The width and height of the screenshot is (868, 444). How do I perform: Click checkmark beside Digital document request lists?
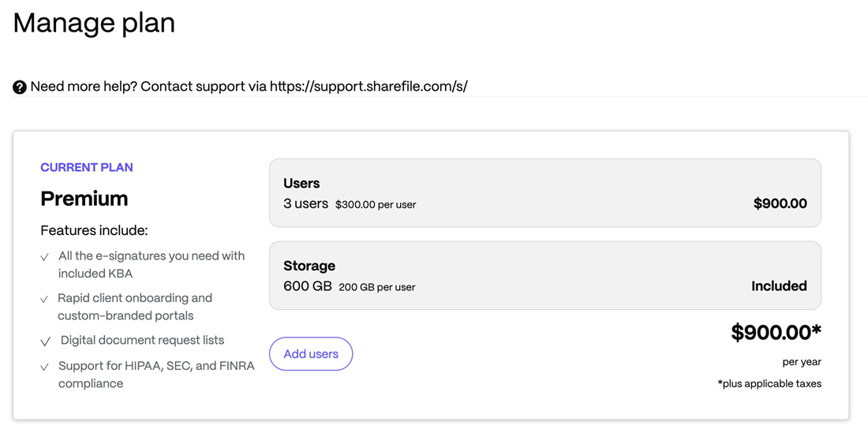tap(46, 341)
